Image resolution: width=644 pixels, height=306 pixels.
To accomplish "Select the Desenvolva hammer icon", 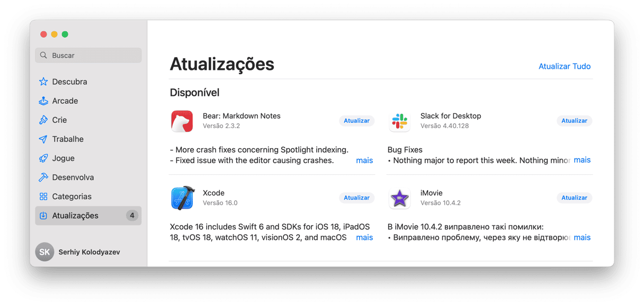I will click(x=43, y=177).
